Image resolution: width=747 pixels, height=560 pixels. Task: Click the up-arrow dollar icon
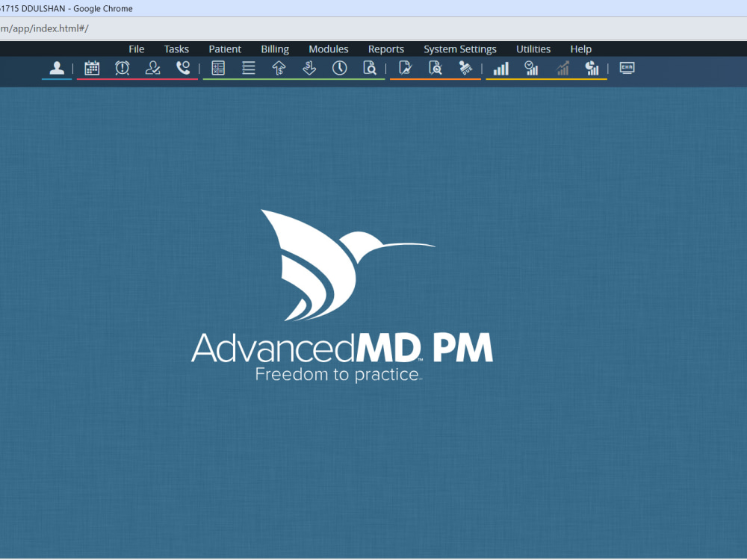click(x=279, y=68)
